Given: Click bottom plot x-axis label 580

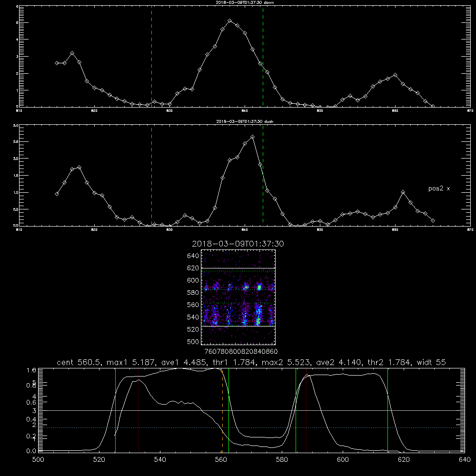Looking at the screenshot, I should pyautogui.click(x=282, y=460).
